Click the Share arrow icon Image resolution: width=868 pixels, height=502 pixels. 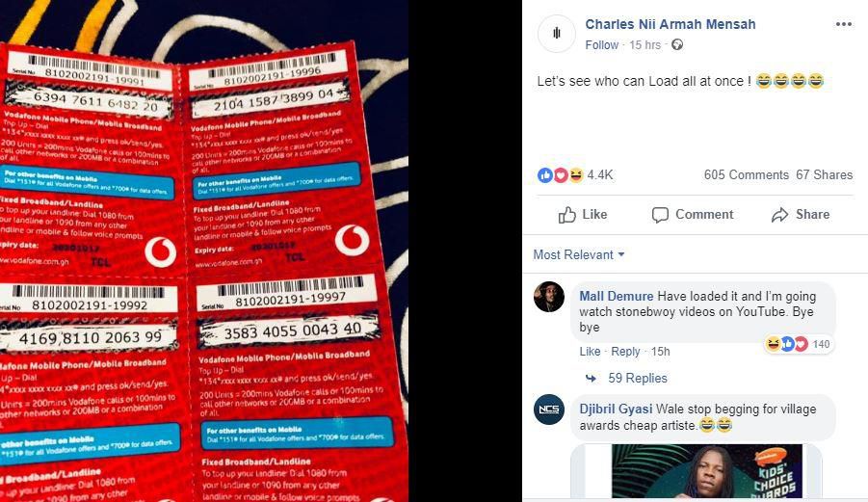[780, 215]
